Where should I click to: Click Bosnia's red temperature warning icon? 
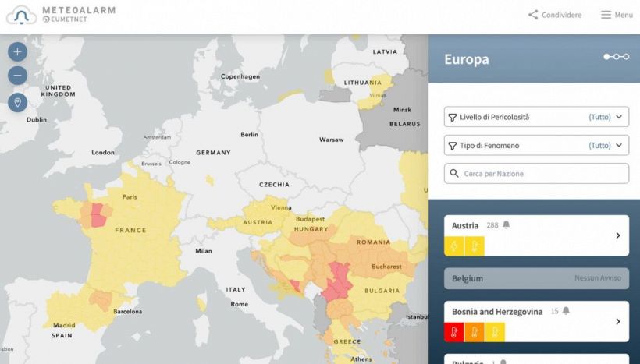(x=454, y=332)
